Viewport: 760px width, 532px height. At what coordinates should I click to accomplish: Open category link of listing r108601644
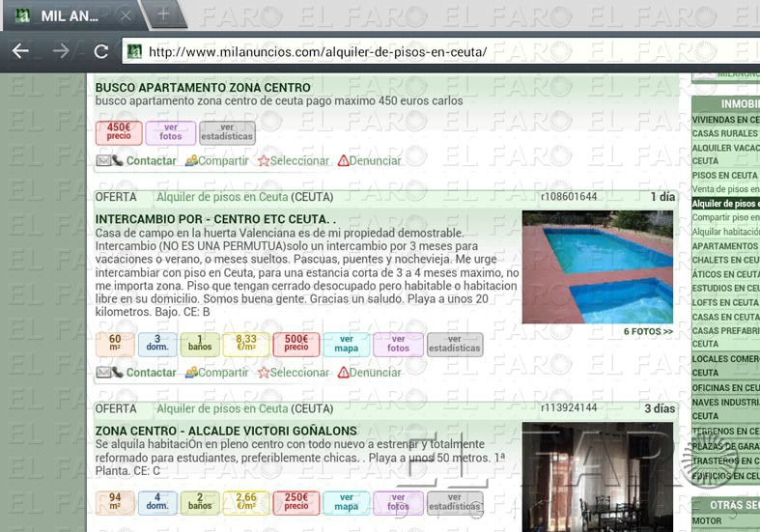[x=222, y=197]
